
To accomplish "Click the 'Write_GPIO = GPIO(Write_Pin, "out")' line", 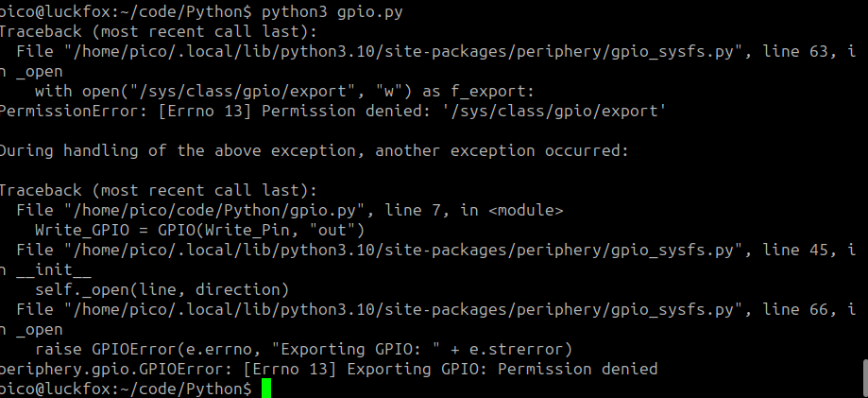I will 200,230.
